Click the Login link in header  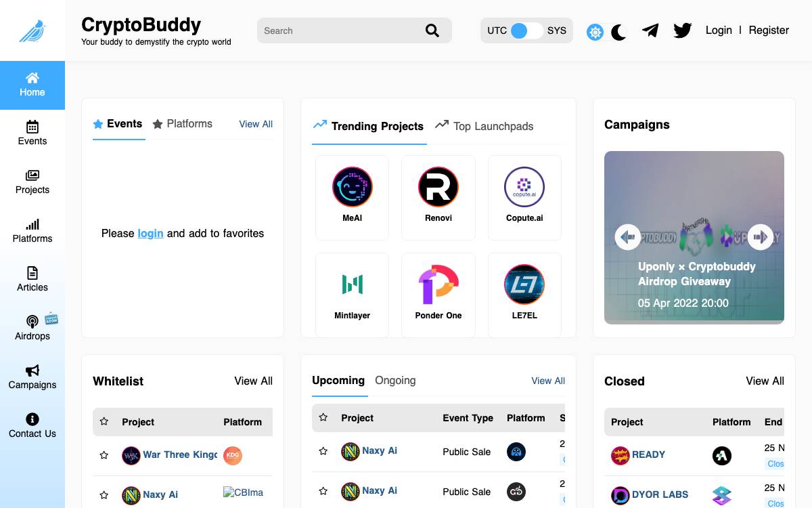(719, 30)
